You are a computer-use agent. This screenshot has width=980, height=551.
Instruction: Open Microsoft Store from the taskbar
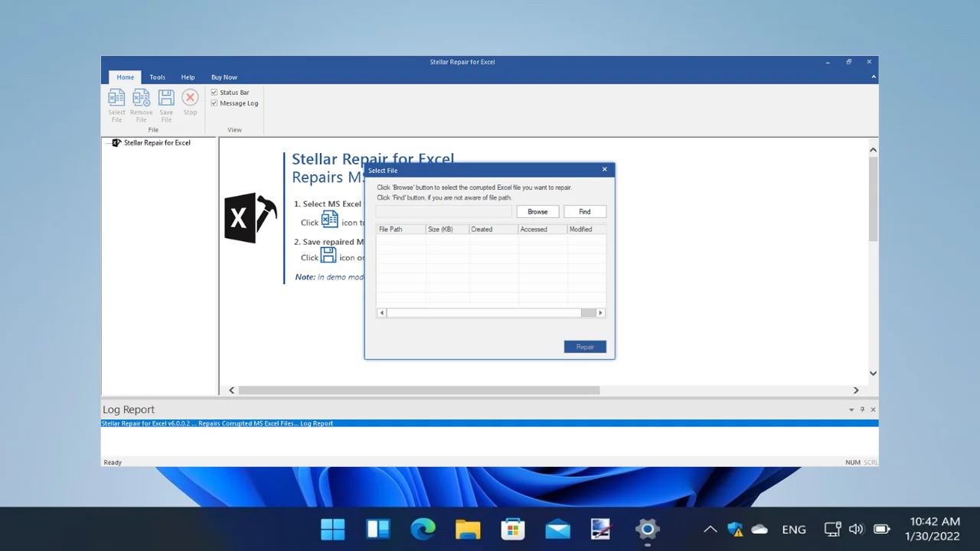[x=513, y=529]
